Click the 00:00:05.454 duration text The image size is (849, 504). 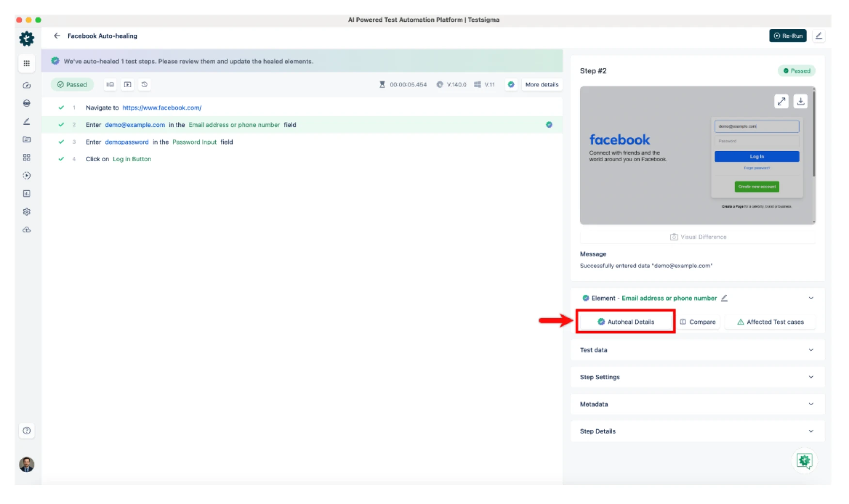[x=408, y=85]
